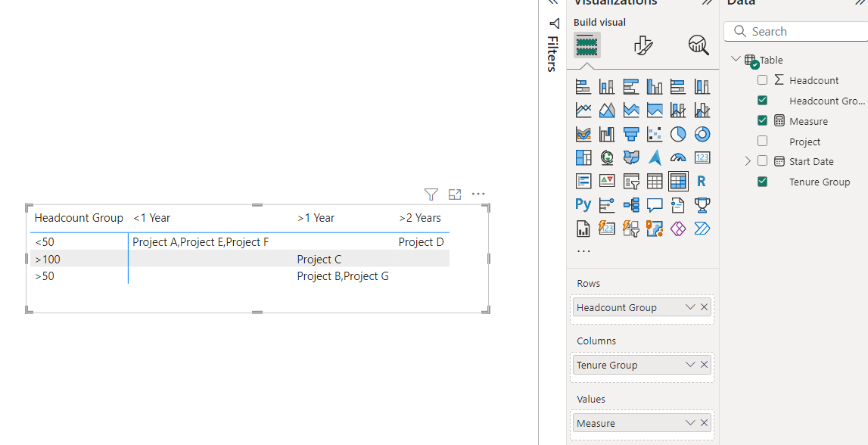
Task: Select the Pie chart visual
Action: 678,134
